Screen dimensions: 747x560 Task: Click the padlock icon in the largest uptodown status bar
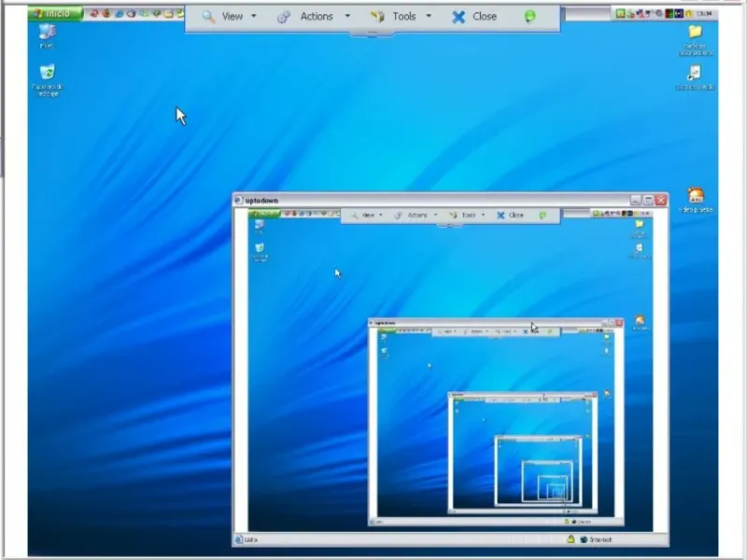point(571,539)
